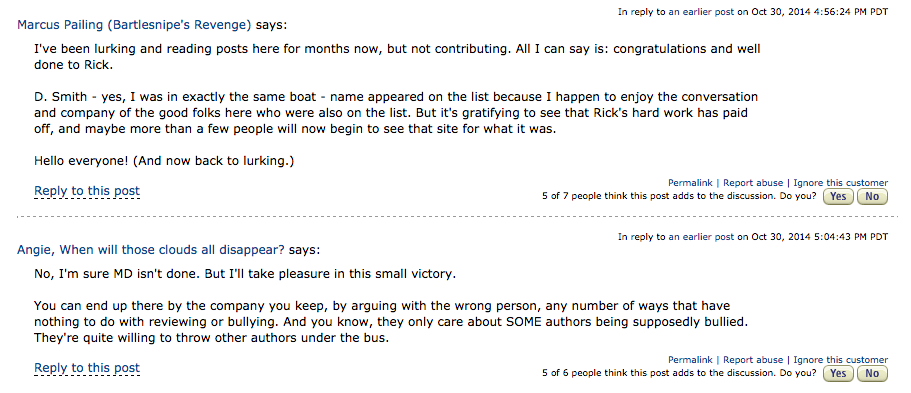Follow 'an earlier post' link in Marcus's header
This screenshot has height=393, width=911.
701,12
